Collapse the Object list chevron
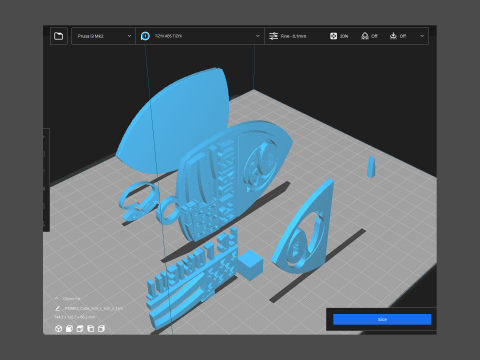 tap(57, 298)
